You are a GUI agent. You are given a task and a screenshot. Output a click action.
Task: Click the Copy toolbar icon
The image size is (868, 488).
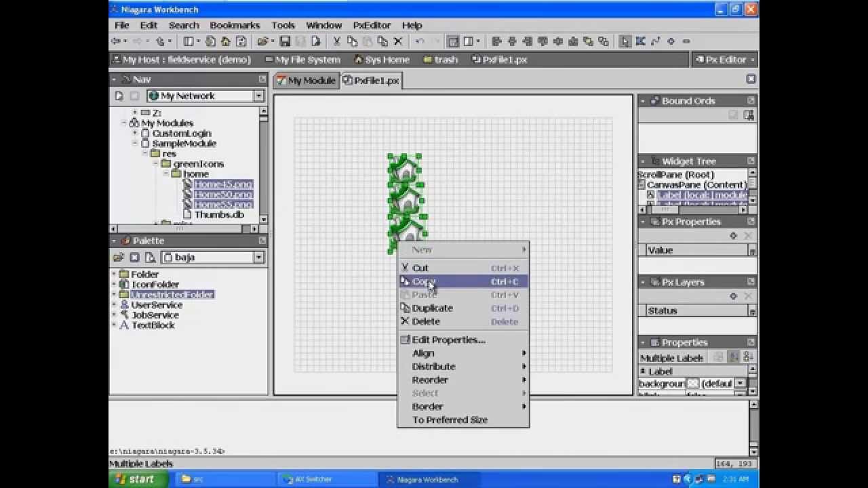(353, 41)
